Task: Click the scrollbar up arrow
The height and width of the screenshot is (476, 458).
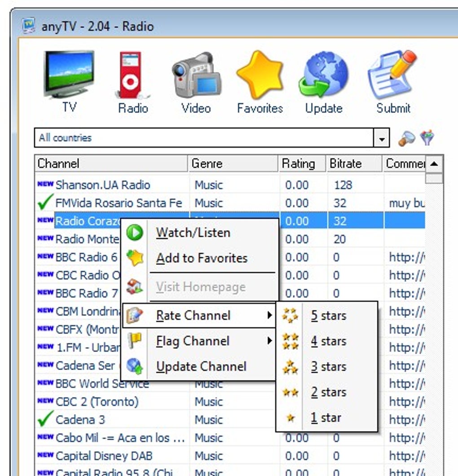Action: 434,164
